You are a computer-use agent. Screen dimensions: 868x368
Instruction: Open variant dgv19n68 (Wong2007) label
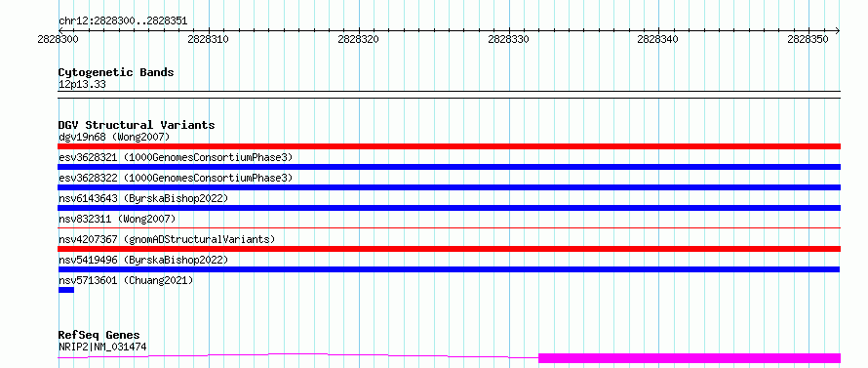(114, 137)
